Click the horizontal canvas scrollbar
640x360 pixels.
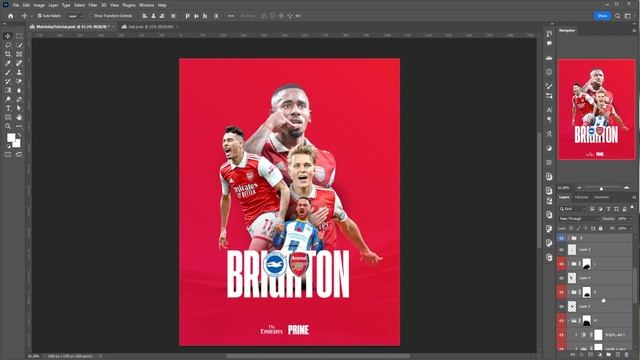click(x=318, y=356)
